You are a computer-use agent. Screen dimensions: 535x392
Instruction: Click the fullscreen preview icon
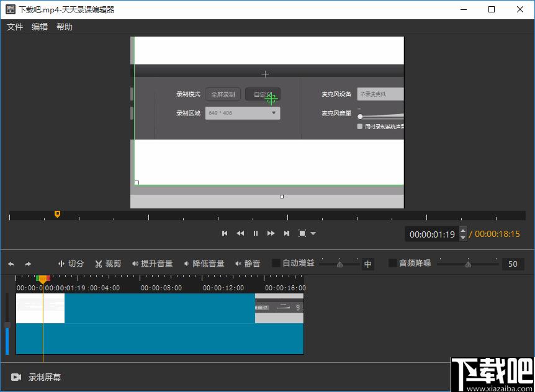pyautogui.click(x=302, y=233)
